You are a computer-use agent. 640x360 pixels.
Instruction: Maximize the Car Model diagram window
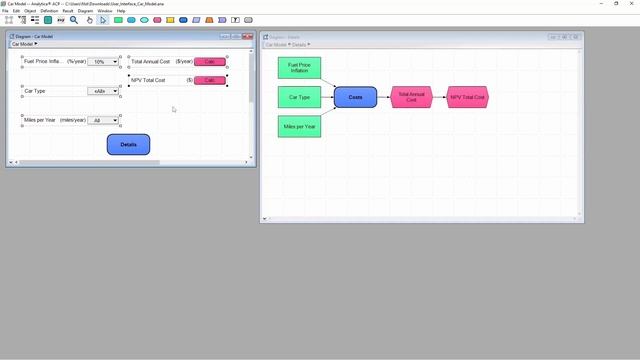point(236,36)
